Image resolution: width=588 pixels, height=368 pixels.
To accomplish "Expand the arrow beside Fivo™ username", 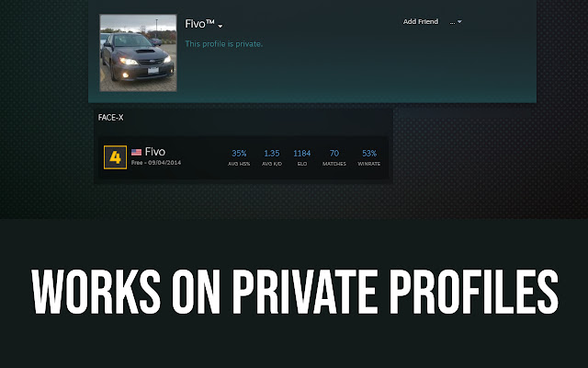I will [x=220, y=26].
